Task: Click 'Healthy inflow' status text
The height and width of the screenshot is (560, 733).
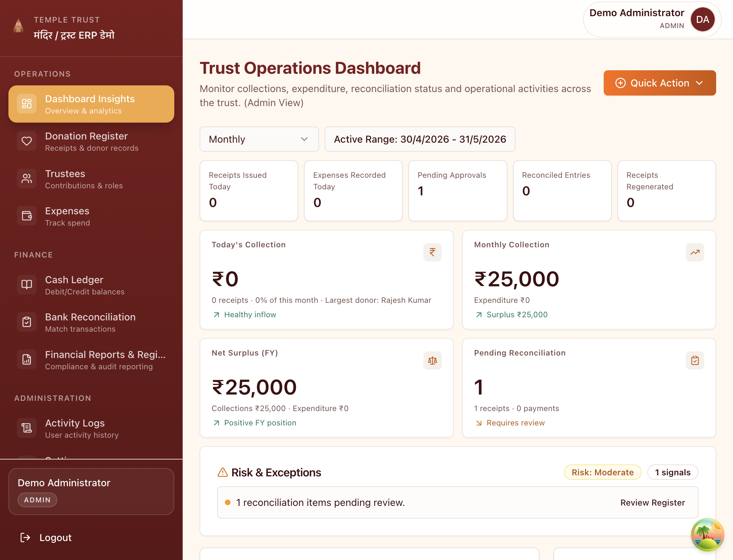Action: [250, 315]
